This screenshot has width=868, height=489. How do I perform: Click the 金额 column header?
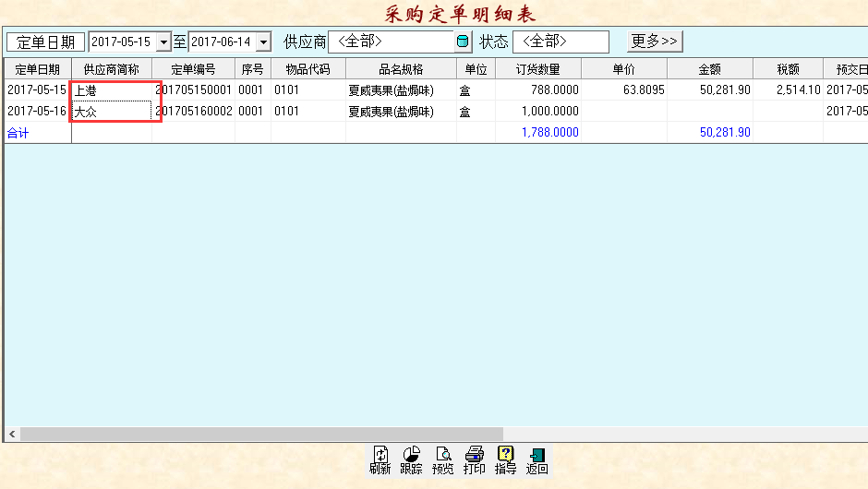[x=710, y=69]
